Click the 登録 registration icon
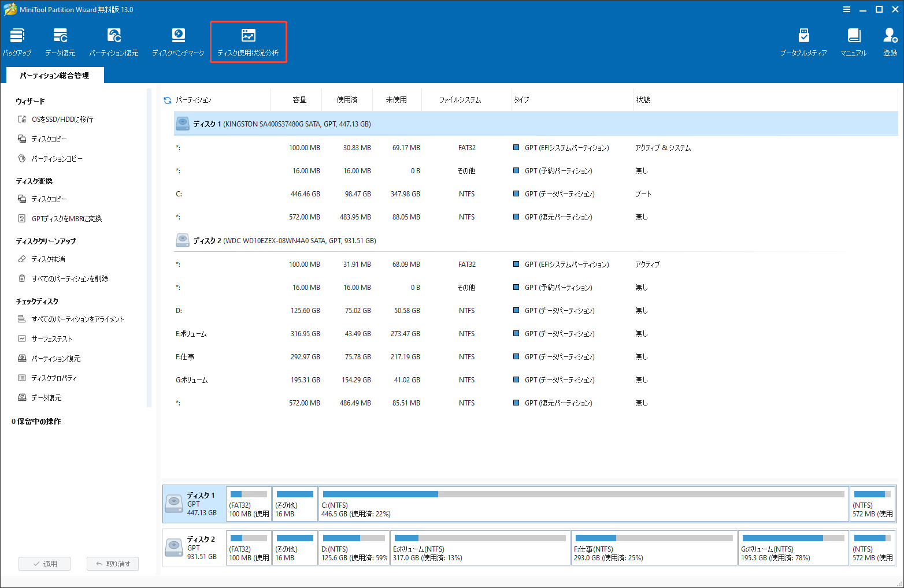Screen dimensions: 904x588 (x=890, y=41)
